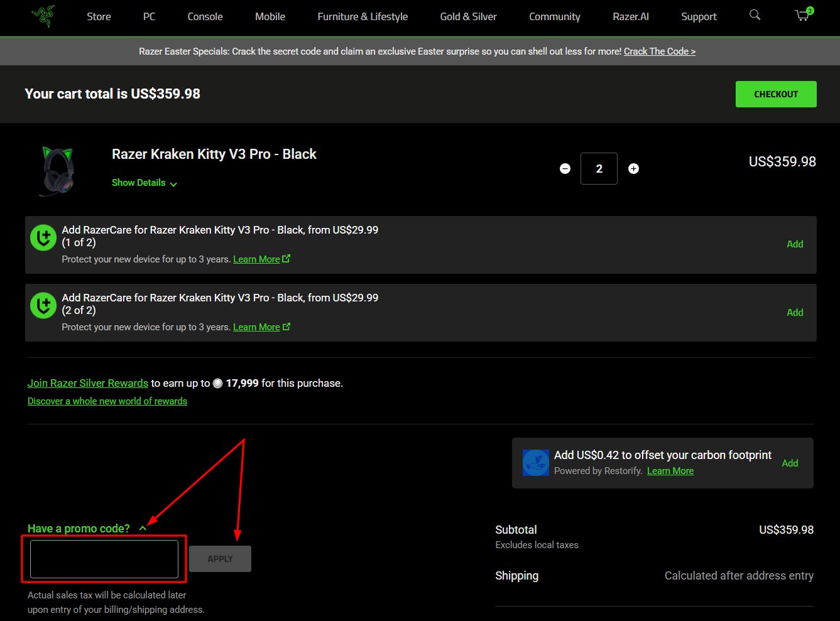The image size is (840, 621).
Task: Open the Support menu
Action: (x=699, y=17)
